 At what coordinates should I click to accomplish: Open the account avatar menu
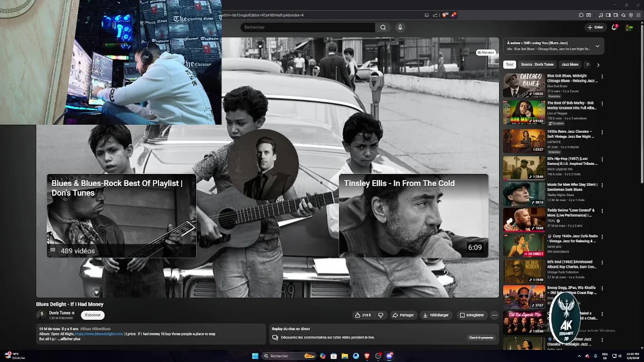[628, 27]
